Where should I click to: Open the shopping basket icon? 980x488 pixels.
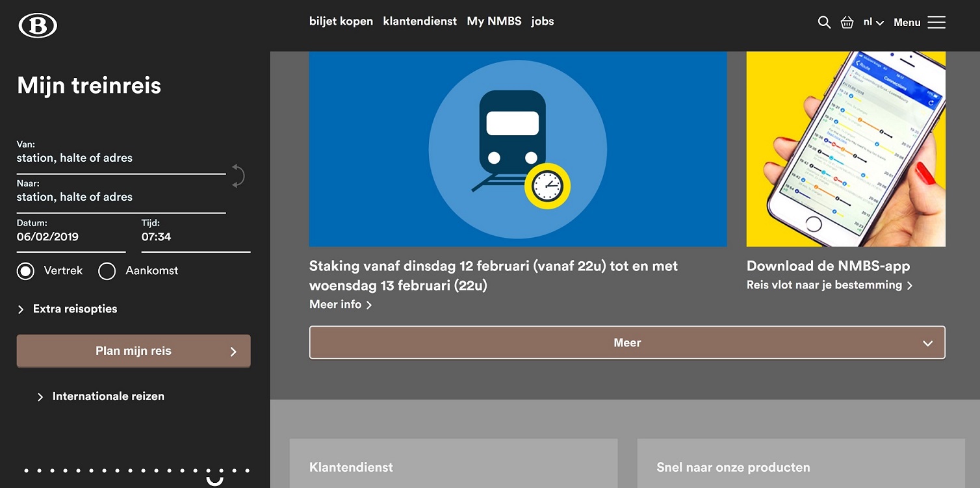coord(847,23)
